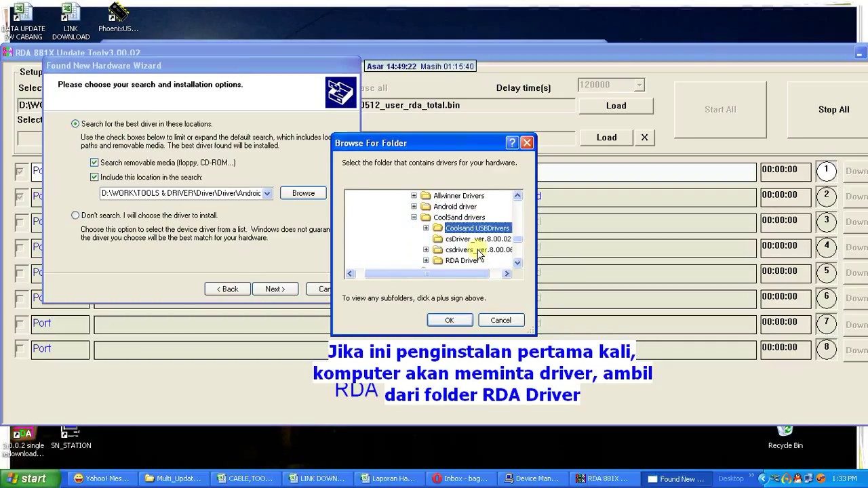Click the lower Load button
868x488 pixels.
pyautogui.click(x=606, y=138)
